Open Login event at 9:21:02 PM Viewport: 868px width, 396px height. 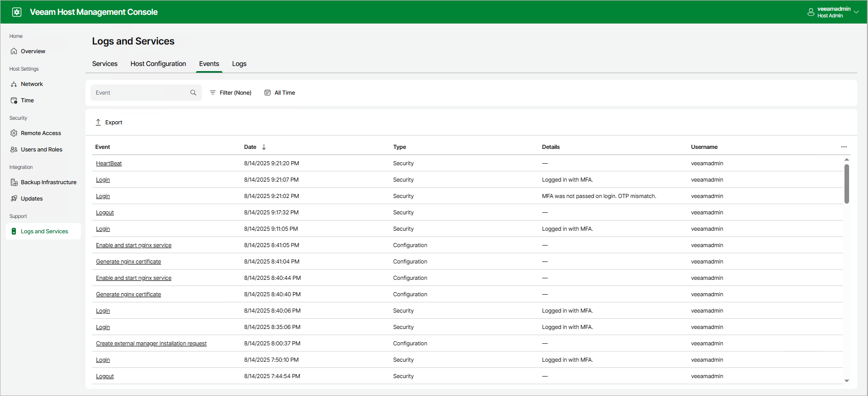103,196
